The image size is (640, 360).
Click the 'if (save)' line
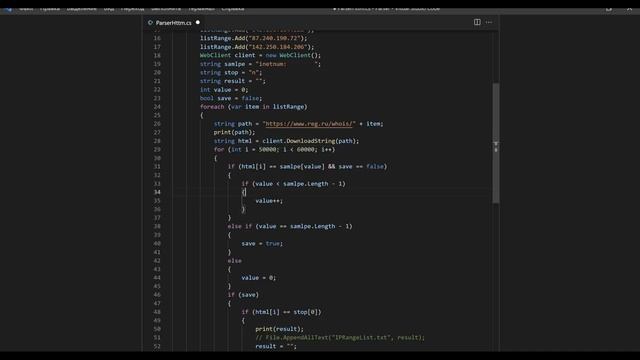click(243, 295)
